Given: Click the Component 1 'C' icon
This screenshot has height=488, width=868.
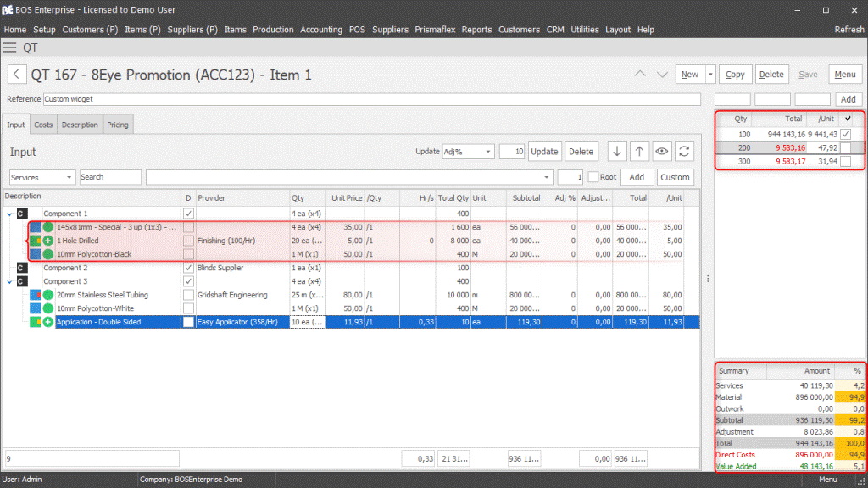Looking at the screenshot, I should (21, 213).
